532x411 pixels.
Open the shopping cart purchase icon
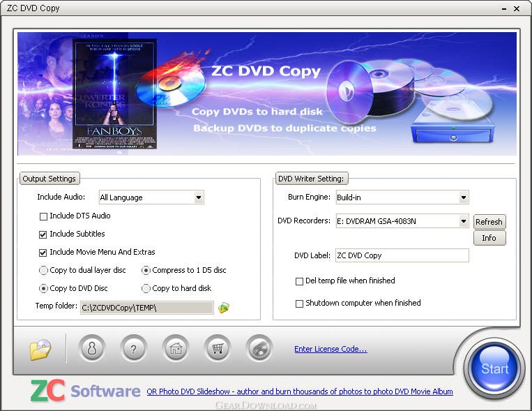(218, 348)
